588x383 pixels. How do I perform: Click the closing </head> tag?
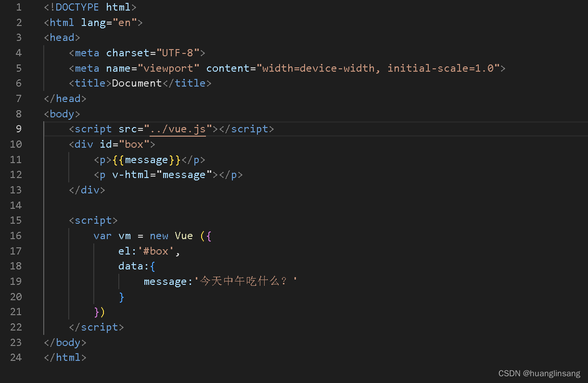65,99
